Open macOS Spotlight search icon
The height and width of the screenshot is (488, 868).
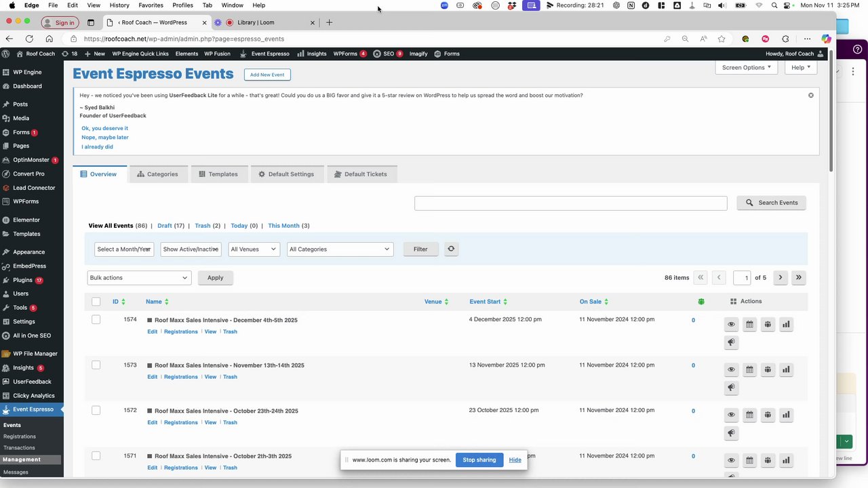774,5
